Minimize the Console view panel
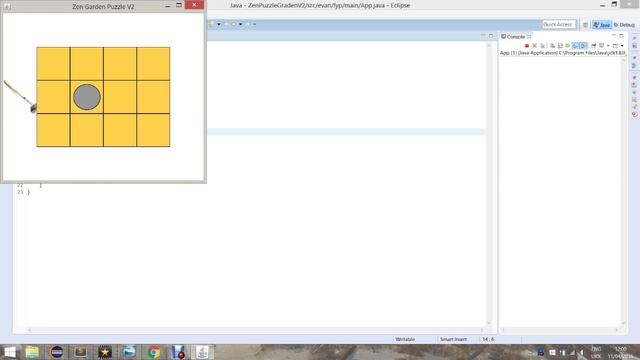The width and height of the screenshot is (640, 360). 613,36
